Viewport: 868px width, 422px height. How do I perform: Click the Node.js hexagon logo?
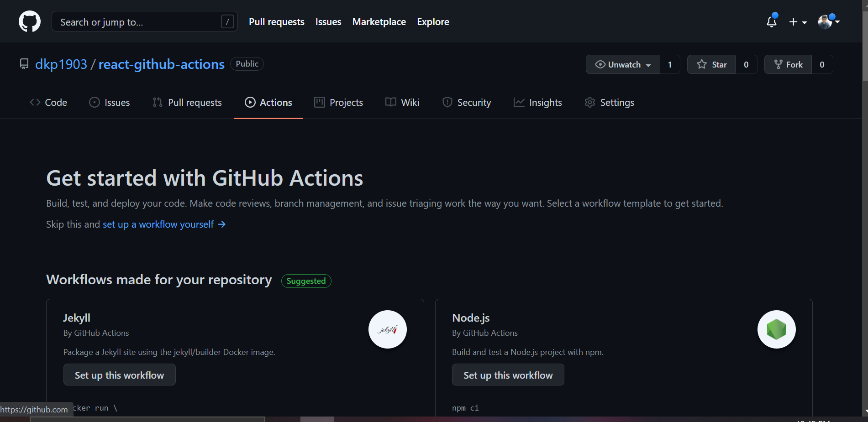tap(777, 329)
